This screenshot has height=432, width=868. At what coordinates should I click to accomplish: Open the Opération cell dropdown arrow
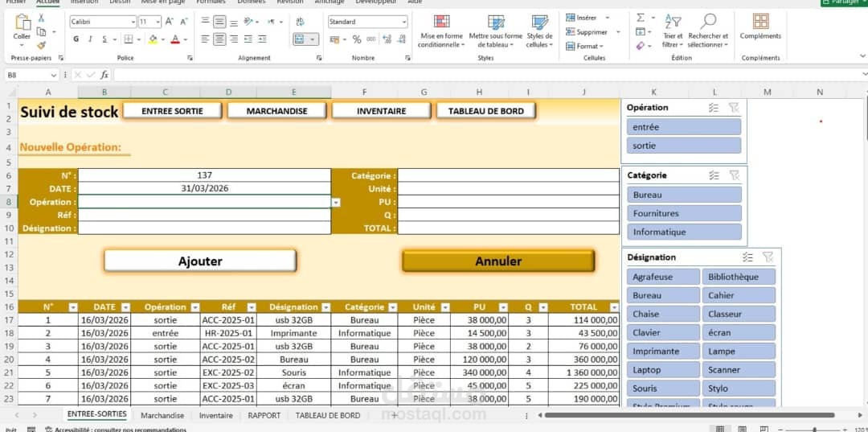(336, 203)
